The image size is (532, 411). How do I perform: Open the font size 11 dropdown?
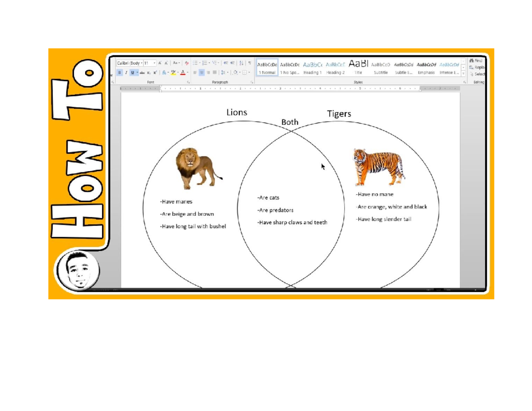pyautogui.click(x=154, y=63)
